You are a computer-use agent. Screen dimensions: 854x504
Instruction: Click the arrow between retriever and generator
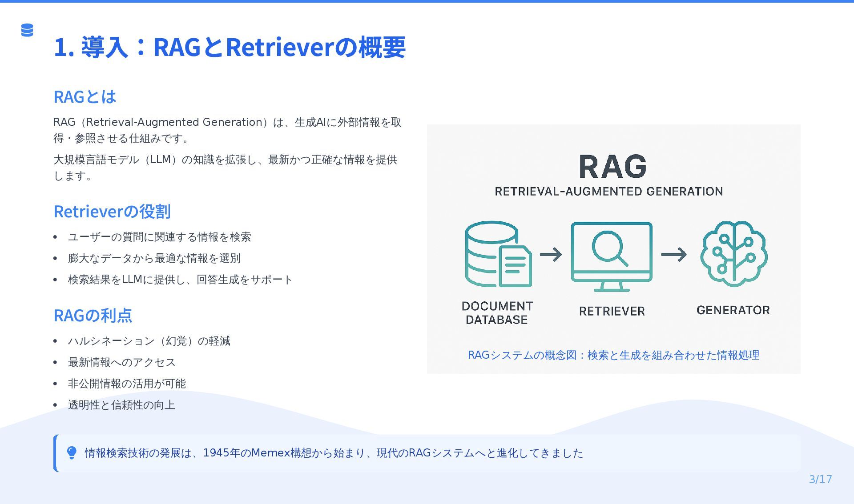tap(673, 255)
